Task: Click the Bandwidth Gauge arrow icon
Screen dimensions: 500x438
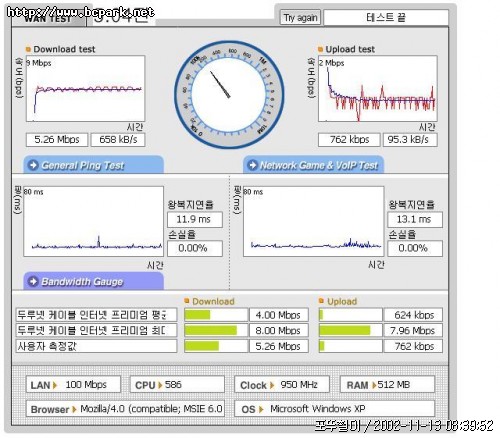Action: point(33,281)
